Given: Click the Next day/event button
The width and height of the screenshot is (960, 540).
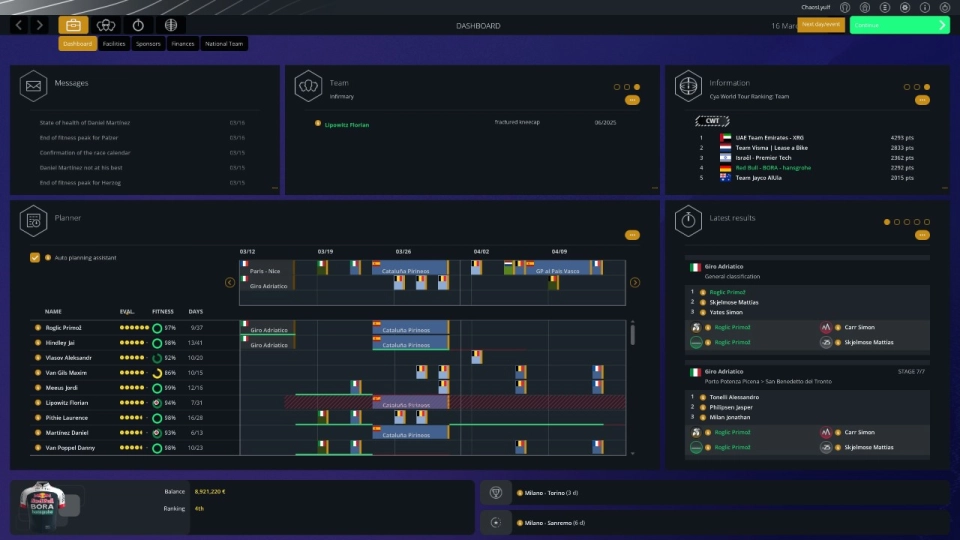Looking at the screenshot, I should click(821, 25).
